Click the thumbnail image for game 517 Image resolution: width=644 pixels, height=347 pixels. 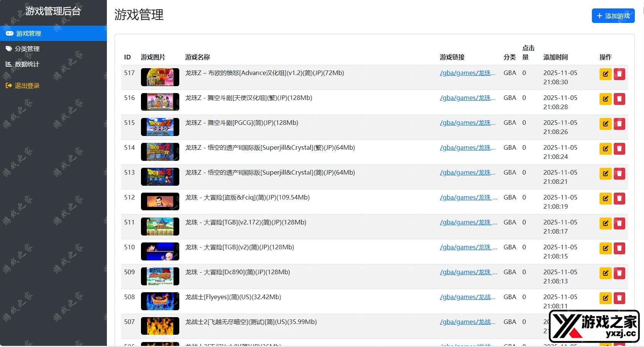coord(160,77)
